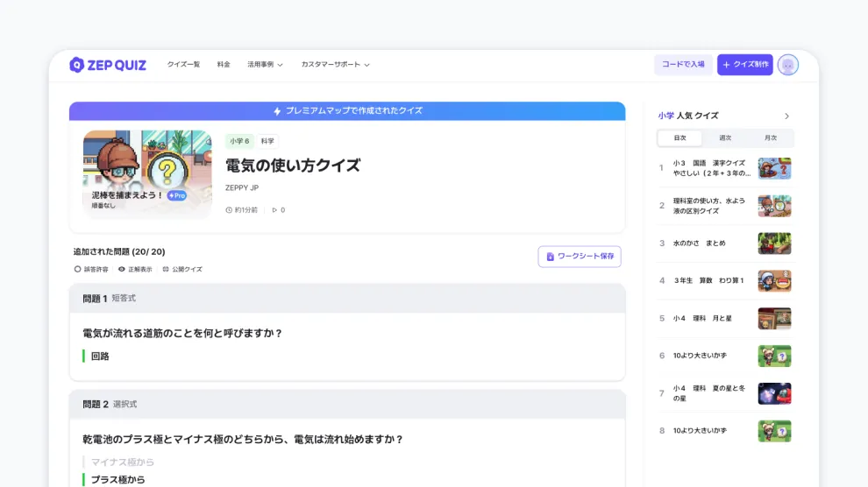Open thumbnail of 小3 国語 漢字クイズ
The width and height of the screenshot is (868, 487).
coord(774,168)
